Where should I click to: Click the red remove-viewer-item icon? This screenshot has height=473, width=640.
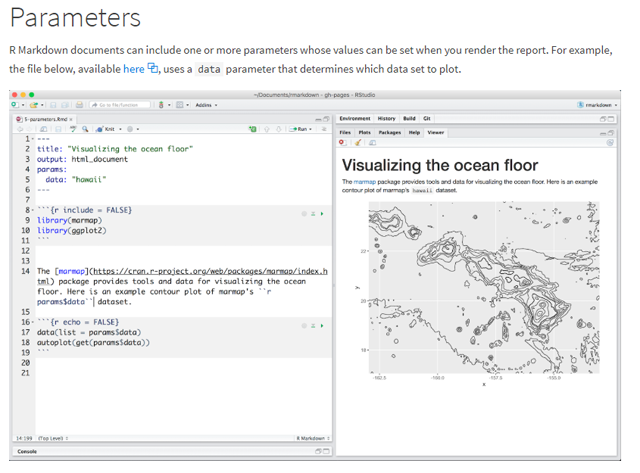(x=342, y=142)
